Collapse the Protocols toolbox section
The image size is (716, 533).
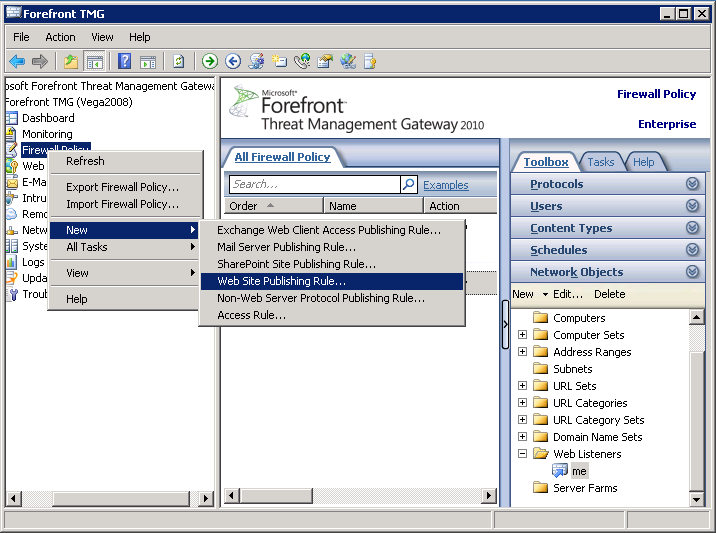692,184
